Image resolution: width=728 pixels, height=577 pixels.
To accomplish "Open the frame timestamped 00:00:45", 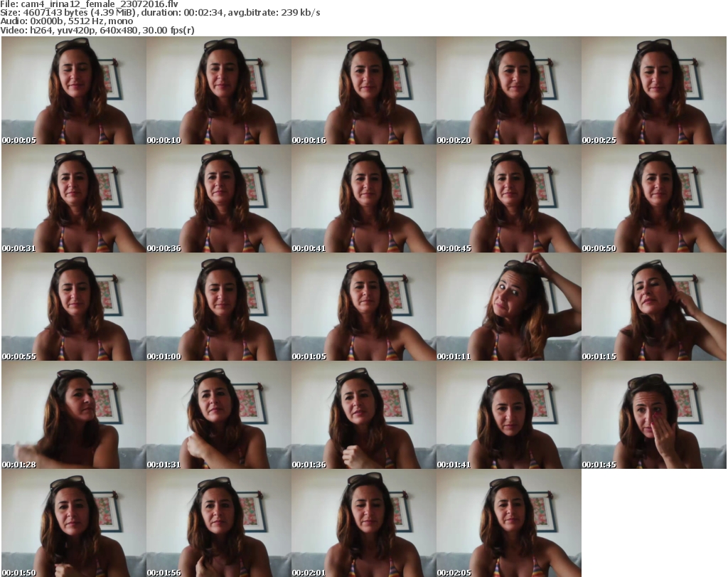I will point(508,198).
